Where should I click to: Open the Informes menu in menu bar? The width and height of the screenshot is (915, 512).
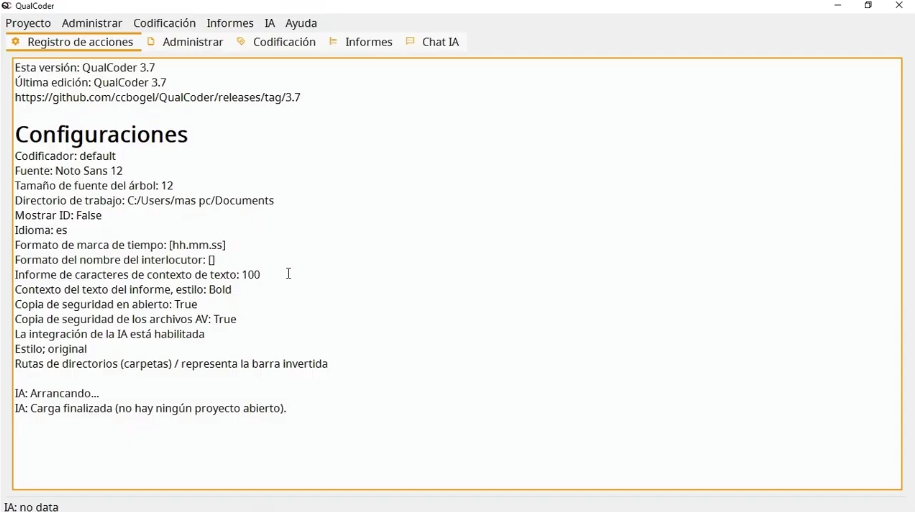pos(230,23)
